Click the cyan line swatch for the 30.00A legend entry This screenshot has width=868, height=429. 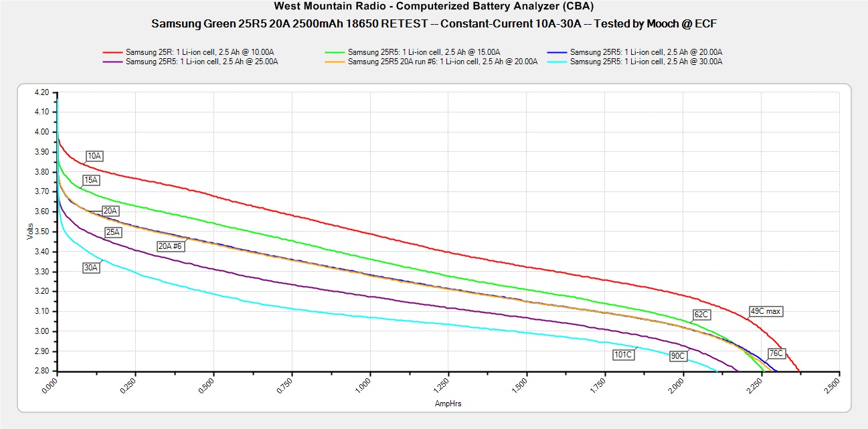click(557, 62)
